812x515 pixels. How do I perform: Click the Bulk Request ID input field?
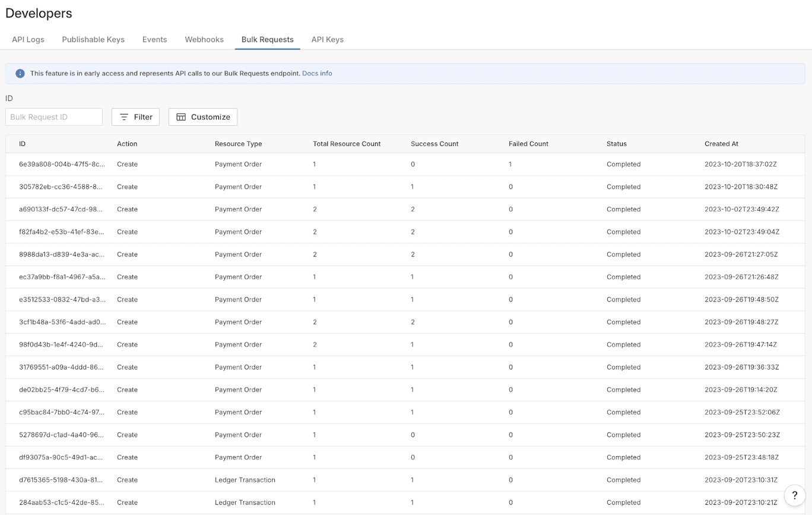pyautogui.click(x=53, y=116)
